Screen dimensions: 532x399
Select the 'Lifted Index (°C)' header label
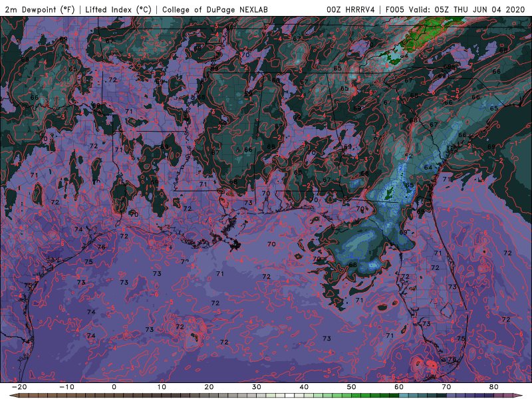tap(118, 9)
